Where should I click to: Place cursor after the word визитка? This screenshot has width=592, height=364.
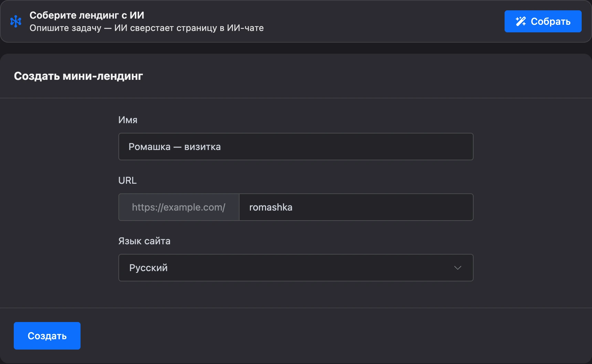(x=222, y=147)
